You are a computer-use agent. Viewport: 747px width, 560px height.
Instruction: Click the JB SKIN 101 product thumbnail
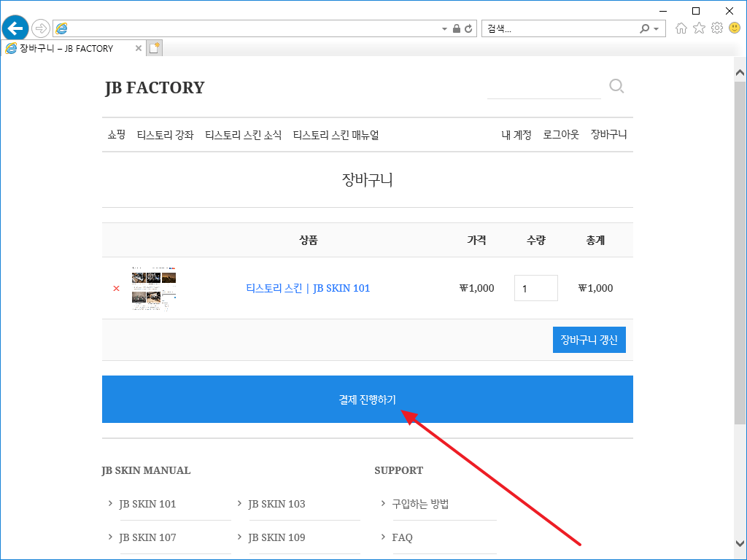click(x=154, y=289)
